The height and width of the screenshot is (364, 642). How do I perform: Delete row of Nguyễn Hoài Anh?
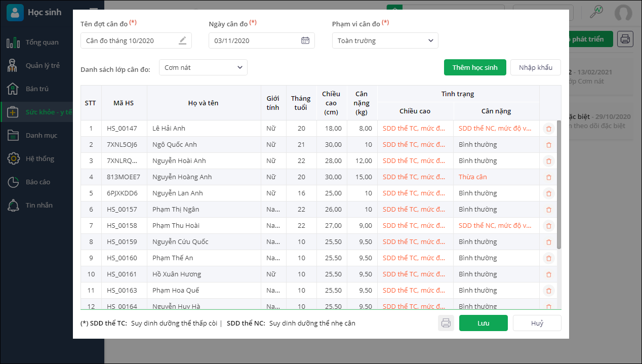[548, 161]
